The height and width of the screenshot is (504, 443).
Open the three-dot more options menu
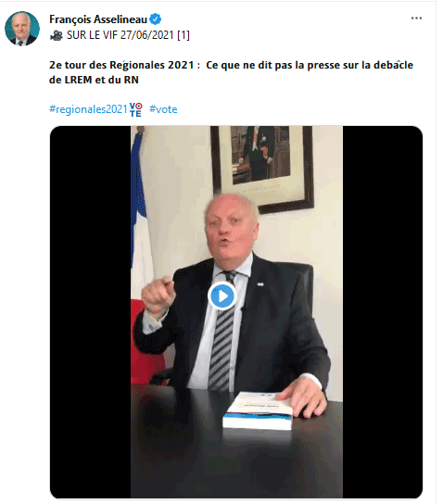click(x=416, y=19)
